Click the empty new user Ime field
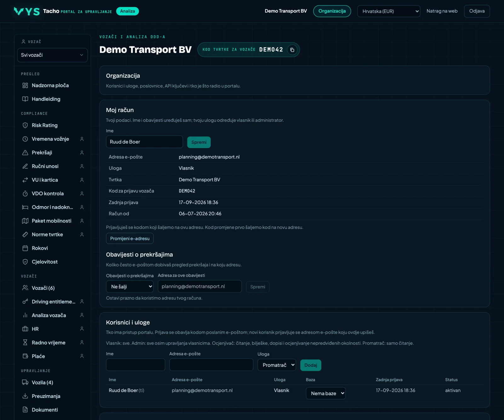Viewport: 504px width, 420px height. click(135, 365)
